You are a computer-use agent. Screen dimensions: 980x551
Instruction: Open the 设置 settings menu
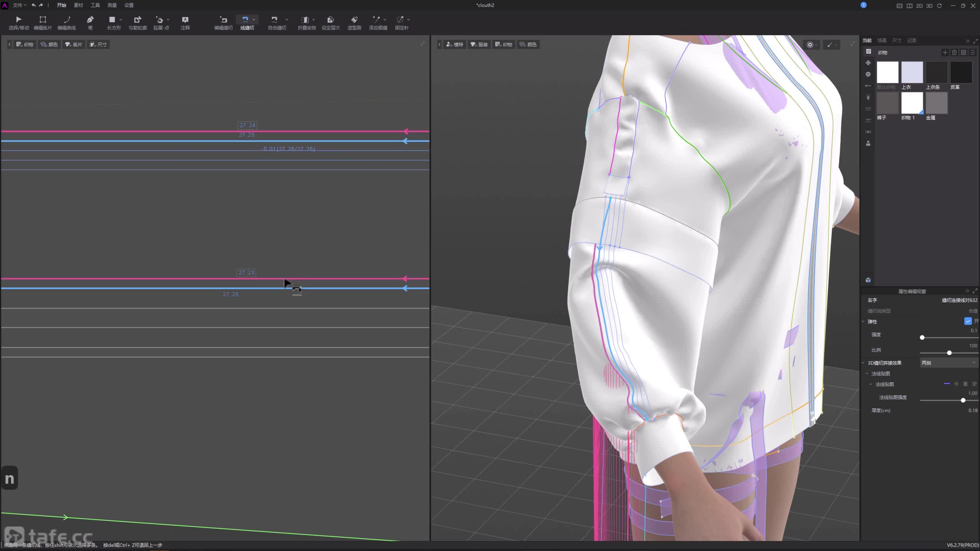[129, 5]
